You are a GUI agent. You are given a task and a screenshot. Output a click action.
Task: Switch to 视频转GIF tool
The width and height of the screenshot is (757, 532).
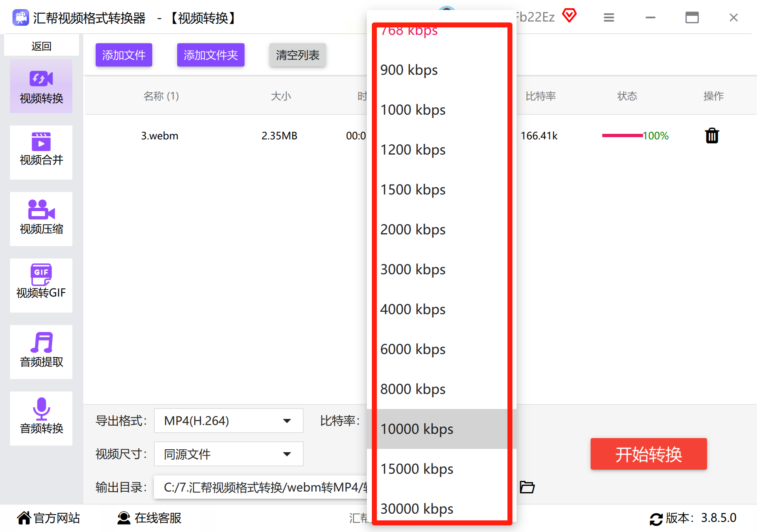41,286
